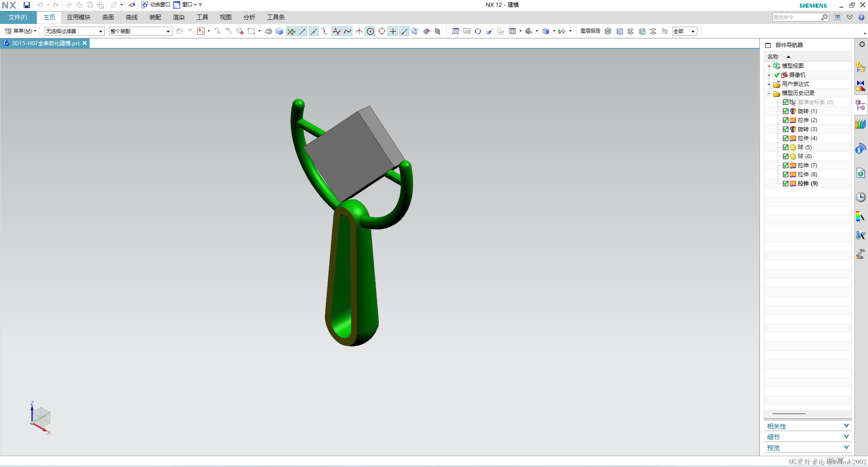
Task: Open the 视图 tab
Action: (226, 17)
